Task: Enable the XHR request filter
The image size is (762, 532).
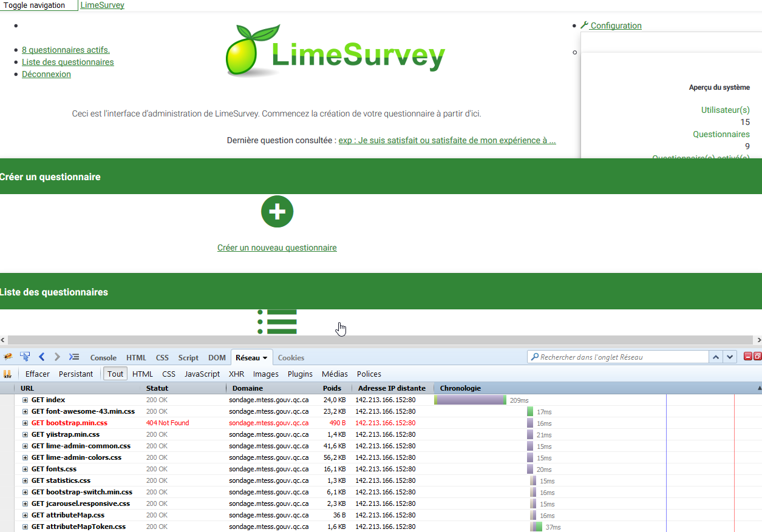Action: click(x=236, y=374)
